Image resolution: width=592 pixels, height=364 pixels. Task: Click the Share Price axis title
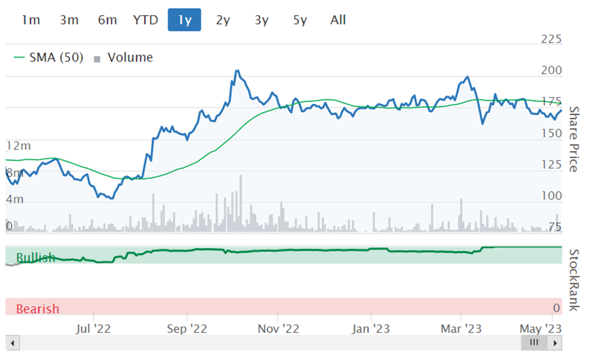pyautogui.click(x=574, y=139)
